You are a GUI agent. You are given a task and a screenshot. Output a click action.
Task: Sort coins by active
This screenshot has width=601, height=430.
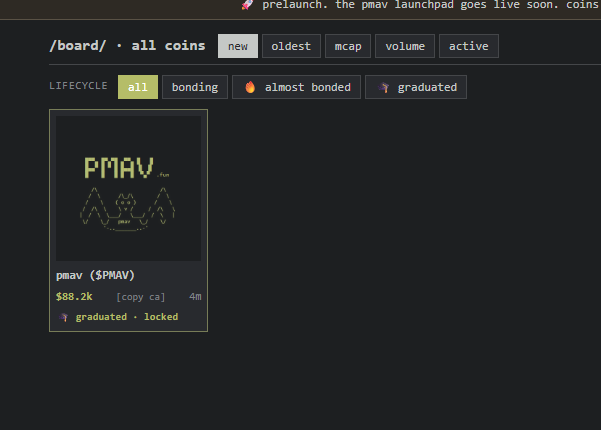click(x=468, y=46)
